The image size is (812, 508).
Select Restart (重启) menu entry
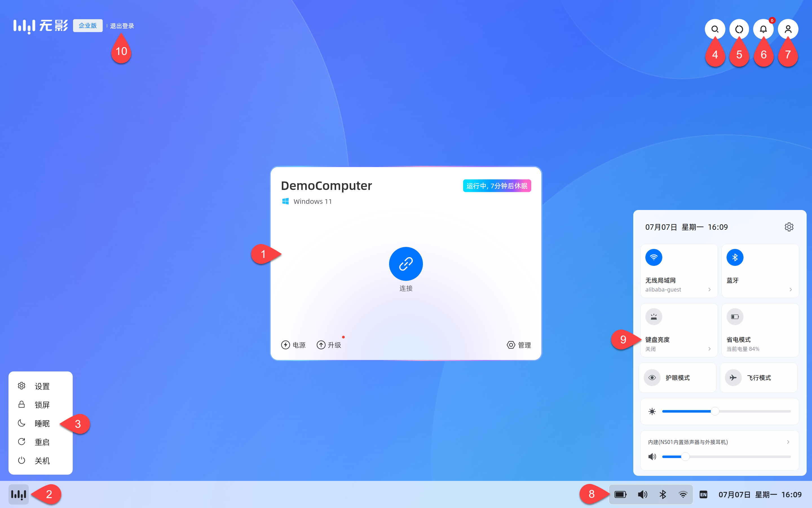pyautogui.click(x=40, y=442)
